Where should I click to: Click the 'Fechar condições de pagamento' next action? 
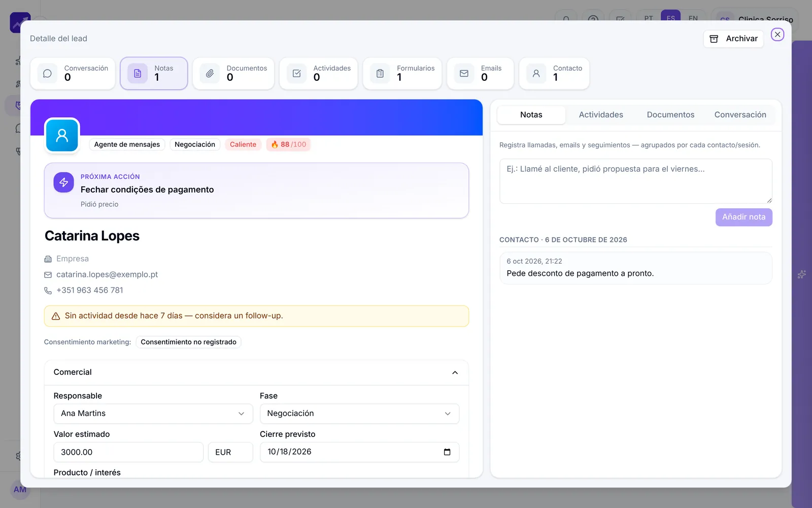(147, 189)
